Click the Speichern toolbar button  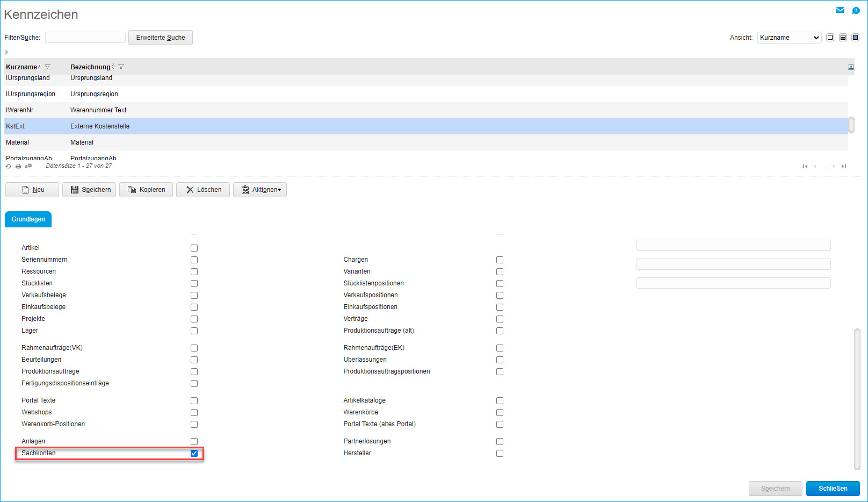tap(89, 190)
